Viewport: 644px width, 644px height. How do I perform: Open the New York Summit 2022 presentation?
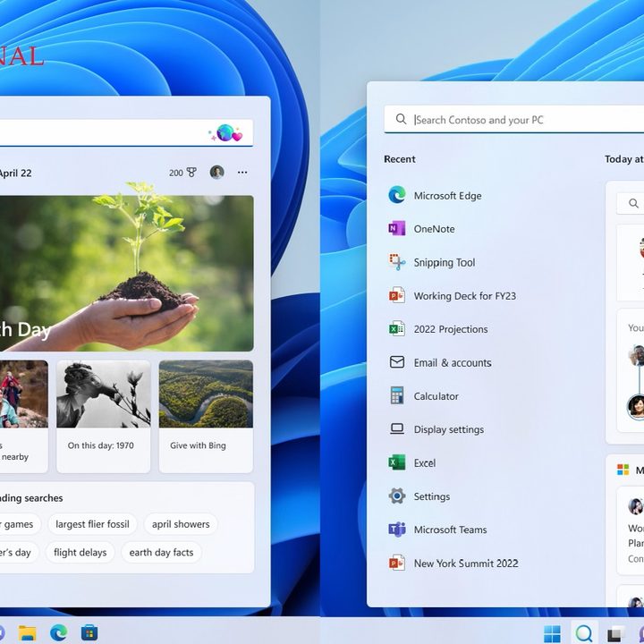pyautogui.click(x=453, y=563)
